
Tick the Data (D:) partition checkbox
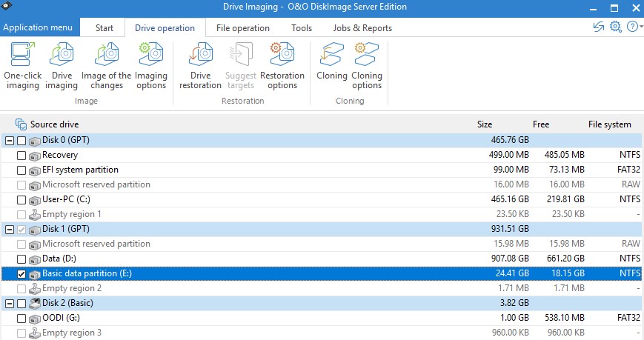(21, 259)
